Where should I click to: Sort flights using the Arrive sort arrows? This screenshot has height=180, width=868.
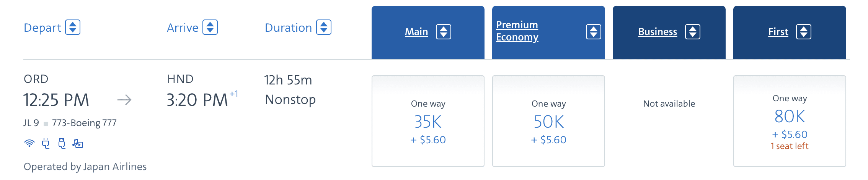tap(210, 28)
